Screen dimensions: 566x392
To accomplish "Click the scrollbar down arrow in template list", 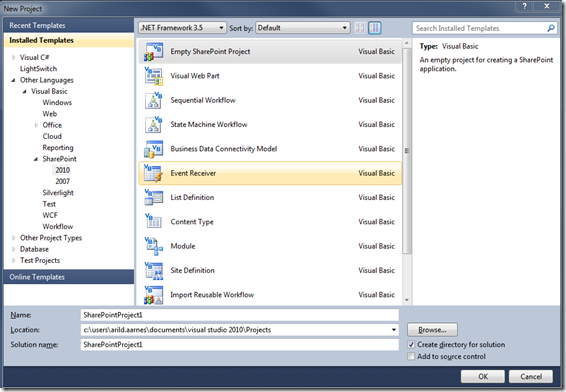I will (407, 300).
